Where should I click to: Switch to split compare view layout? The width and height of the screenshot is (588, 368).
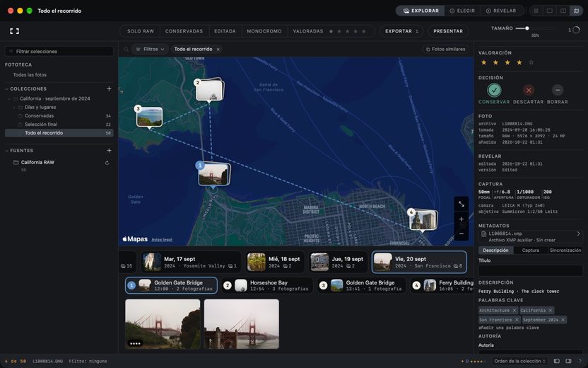563,11
